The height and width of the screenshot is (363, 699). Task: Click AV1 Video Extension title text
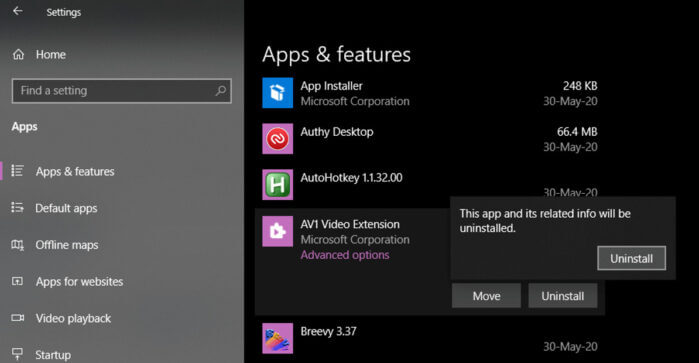click(350, 224)
